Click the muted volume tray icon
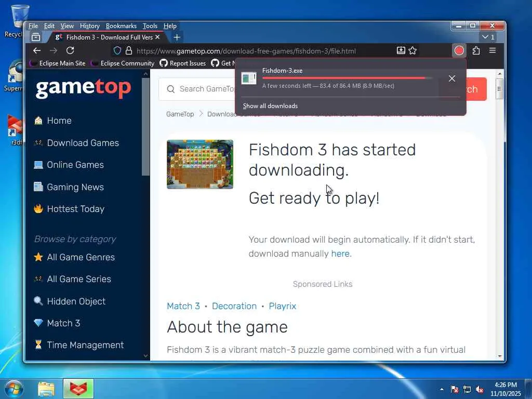 pyautogui.click(x=480, y=390)
